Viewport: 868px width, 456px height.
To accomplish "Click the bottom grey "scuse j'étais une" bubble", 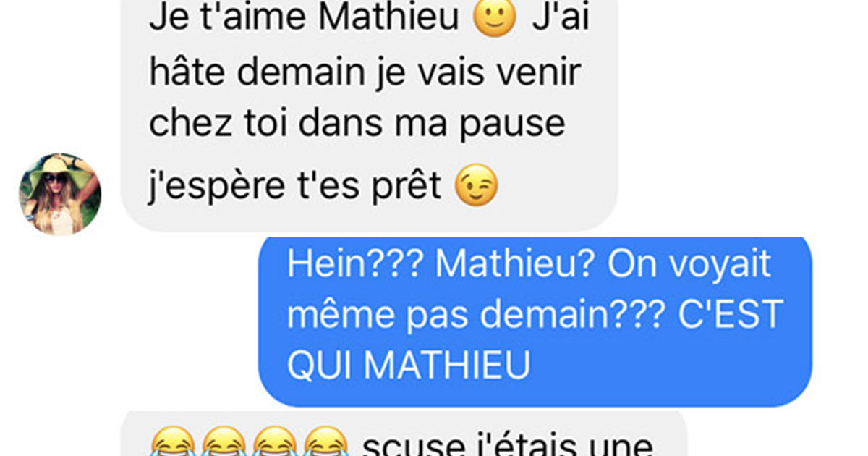I will tap(403, 434).
